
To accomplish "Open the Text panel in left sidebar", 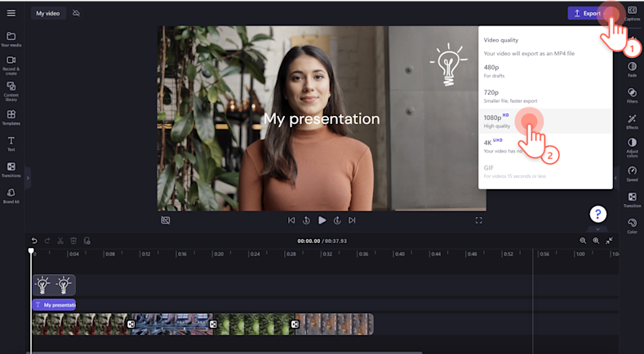I will coord(11,144).
